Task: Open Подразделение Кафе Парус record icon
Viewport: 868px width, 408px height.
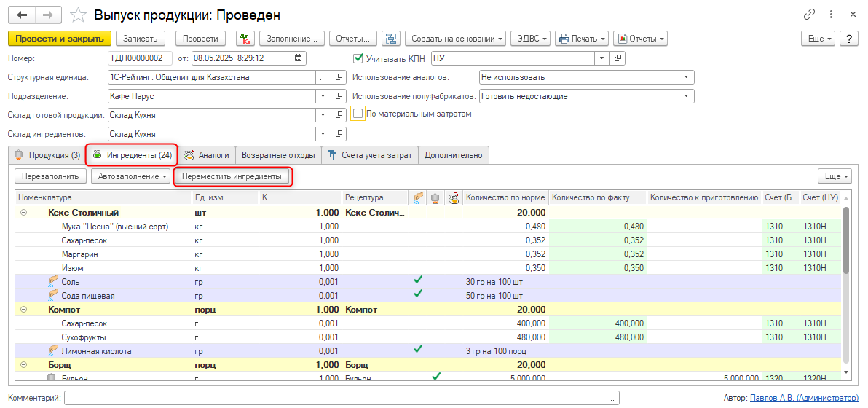Action: pyautogui.click(x=339, y=96)
